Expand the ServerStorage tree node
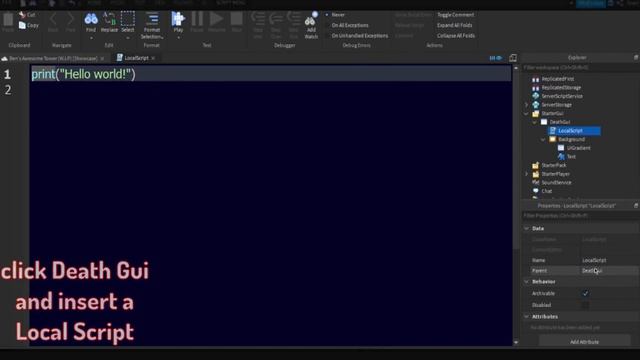The image size is (640, 360). point(527,105)
